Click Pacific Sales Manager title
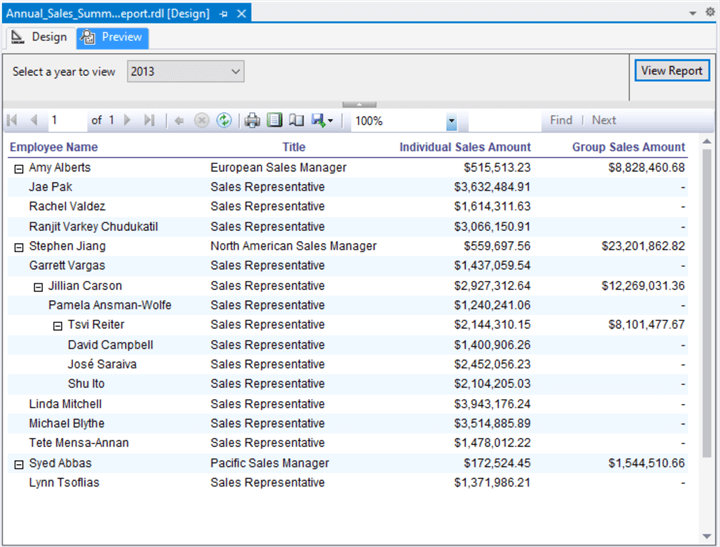720x547 pixels. [x=270, y=463]
